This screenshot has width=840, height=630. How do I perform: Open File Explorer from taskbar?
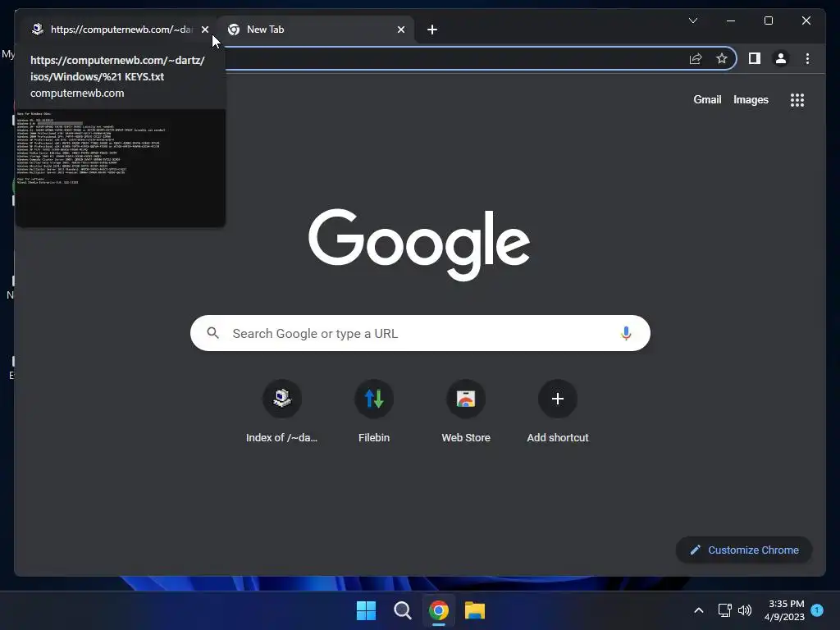click(475, 610)
